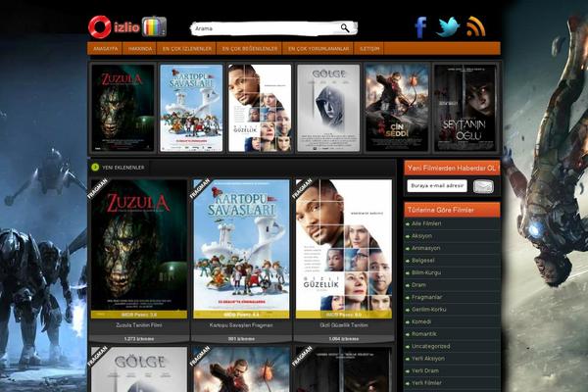
Task: Open the Uncategorized category
Action: tap(431, 346)
